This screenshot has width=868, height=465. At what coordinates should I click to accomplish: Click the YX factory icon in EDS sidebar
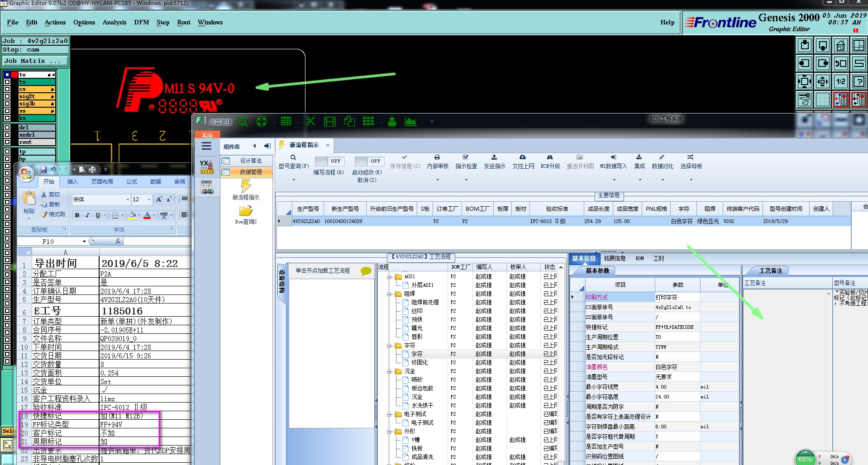(x=207, y=167)
